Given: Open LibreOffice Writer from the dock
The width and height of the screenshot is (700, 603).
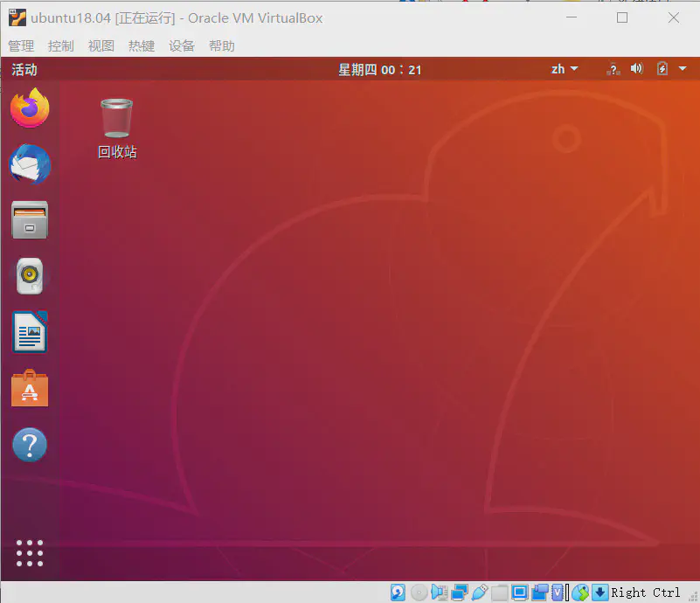Looking at the screenshot, I should 30,333.
